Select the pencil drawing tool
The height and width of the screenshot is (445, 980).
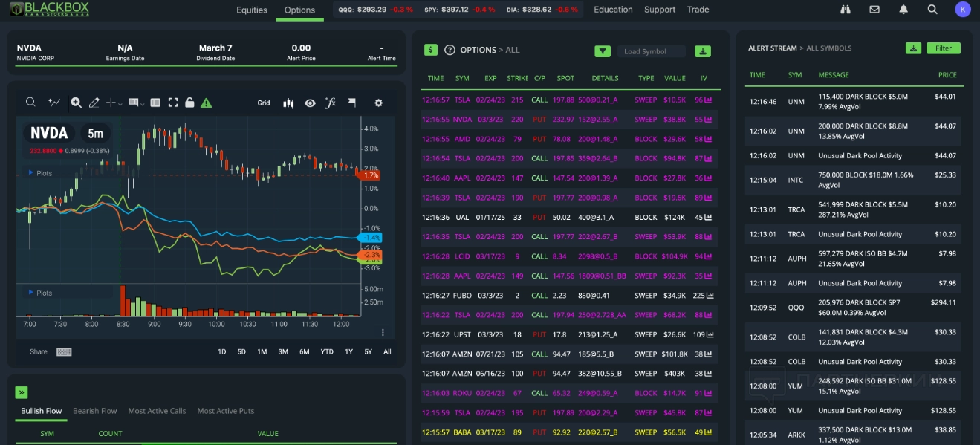(94, 103)
